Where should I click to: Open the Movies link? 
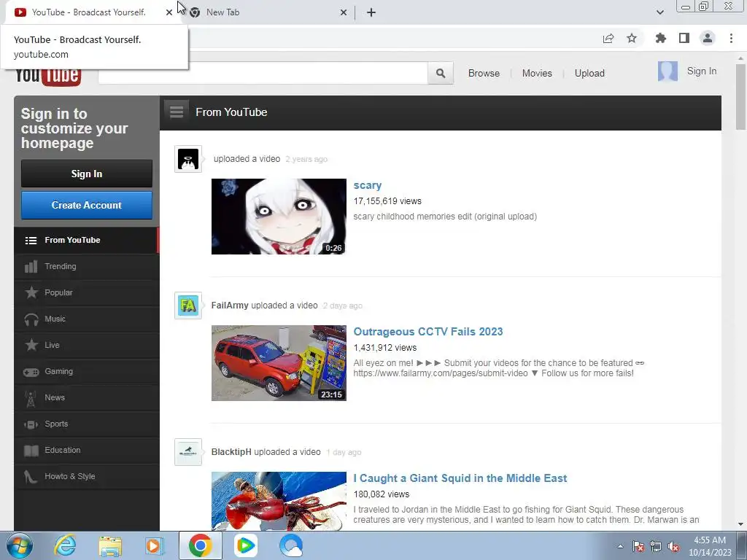pos(537,74)
